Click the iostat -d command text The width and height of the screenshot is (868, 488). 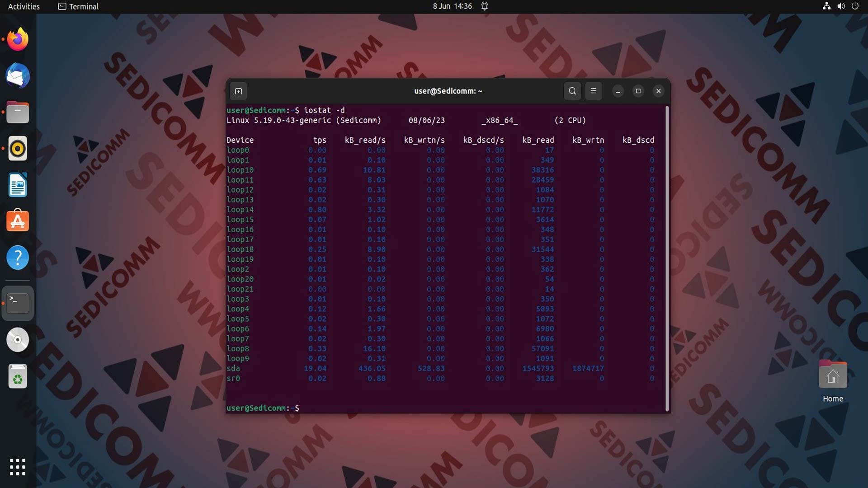[x=324, y=110]
